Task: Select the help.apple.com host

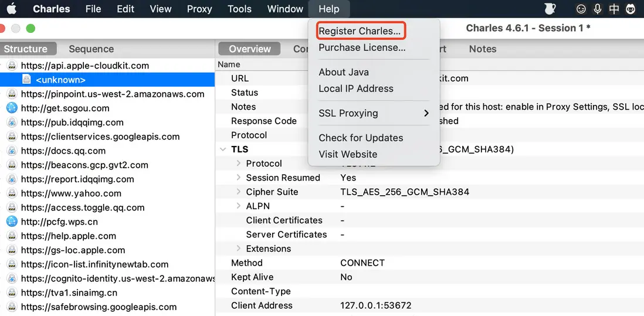Action: [x=68, y=236]
